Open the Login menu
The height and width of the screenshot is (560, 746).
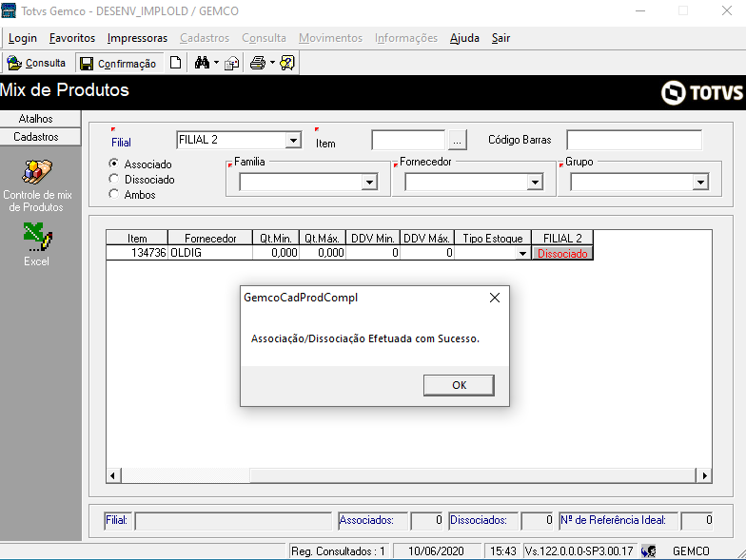coord(23,38)
